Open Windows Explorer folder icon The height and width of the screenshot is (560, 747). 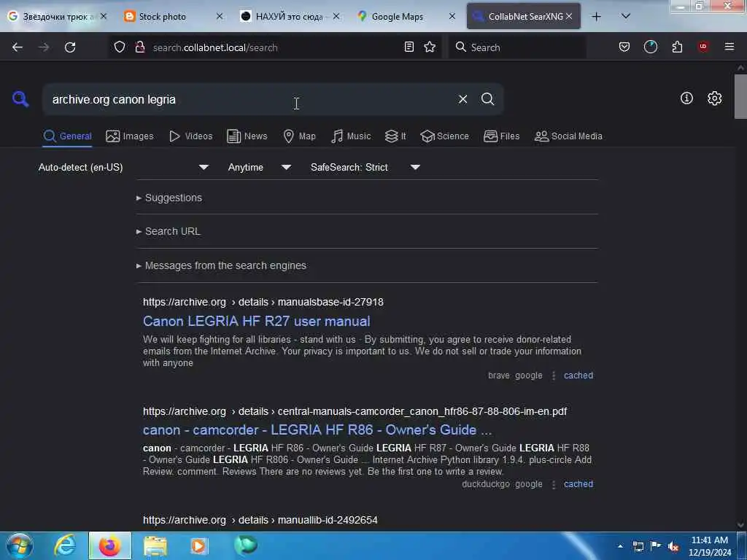click(x=155, y=545)
